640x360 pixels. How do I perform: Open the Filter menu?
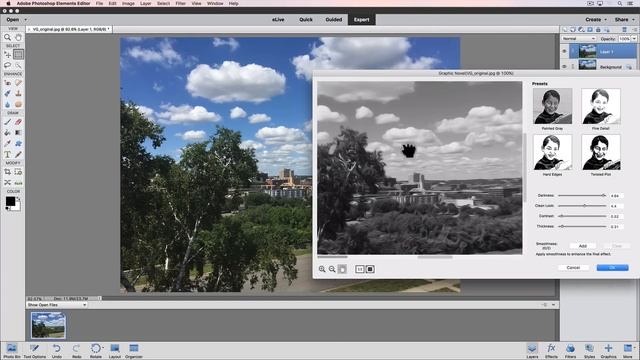tap(180, 3)
